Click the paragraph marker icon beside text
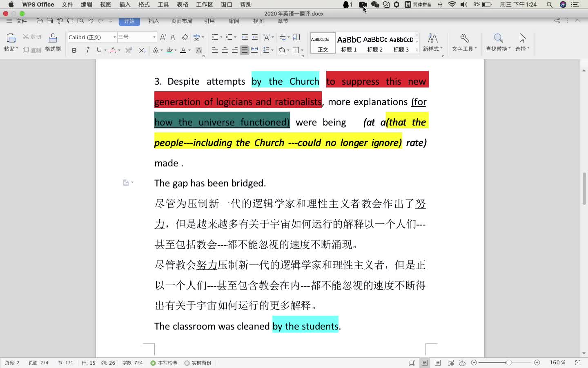 [126, 182]
